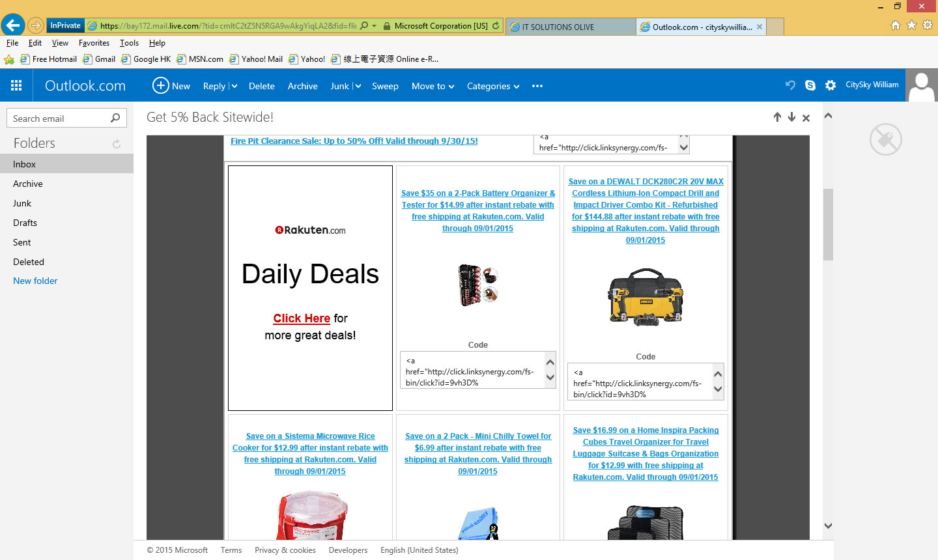This screenshot has height=560, width=938.
Task: Open Outlook settings gear
Action: (831, 85)
